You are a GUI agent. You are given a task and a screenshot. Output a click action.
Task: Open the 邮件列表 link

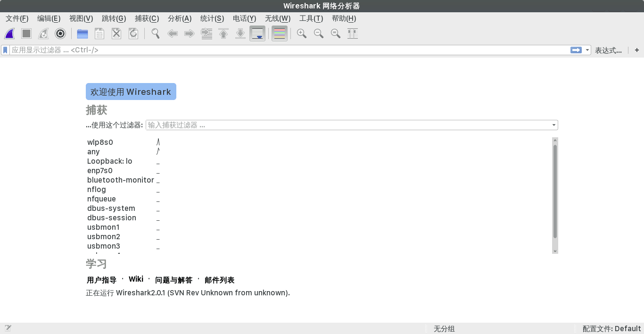tap(220, 280)
